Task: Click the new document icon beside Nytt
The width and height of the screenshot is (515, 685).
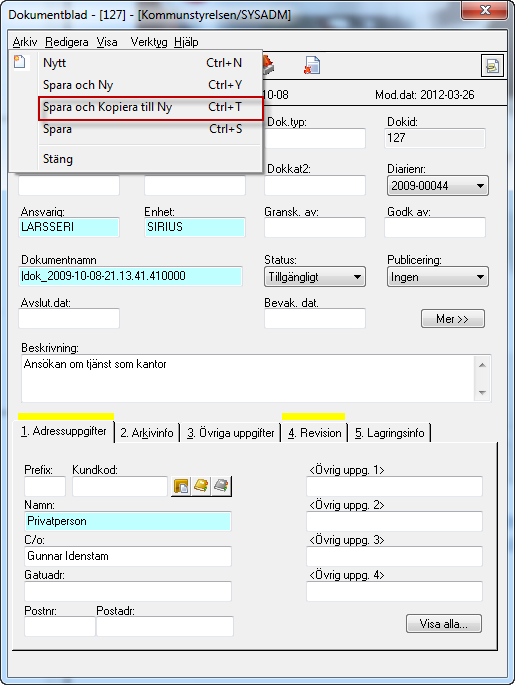Action: point(19,62)
